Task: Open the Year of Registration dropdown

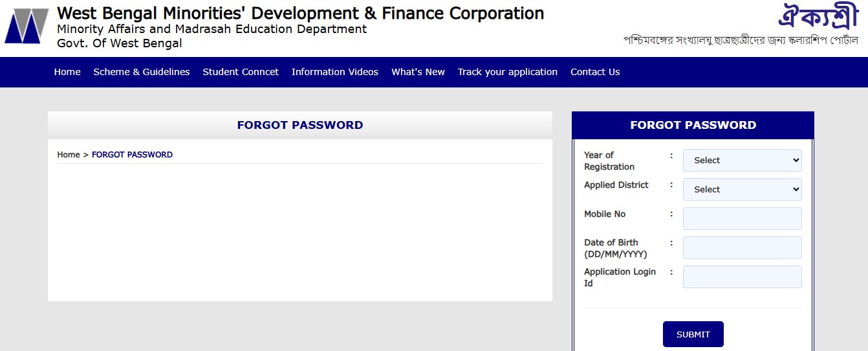Action: point(742,160)
